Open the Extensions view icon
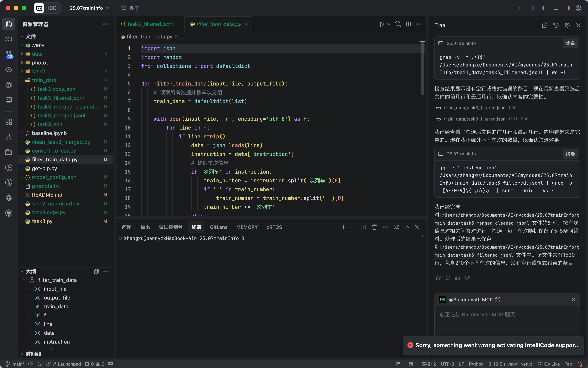Viewport: 588px width, 368px height. pyautogui.click(x=9, y=122)
